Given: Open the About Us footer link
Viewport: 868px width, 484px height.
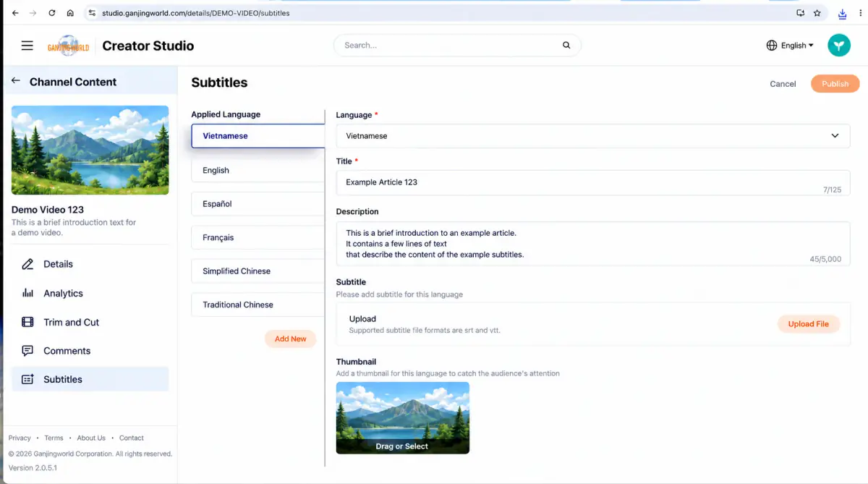Looking at the screenshot, I should (91, 438).
